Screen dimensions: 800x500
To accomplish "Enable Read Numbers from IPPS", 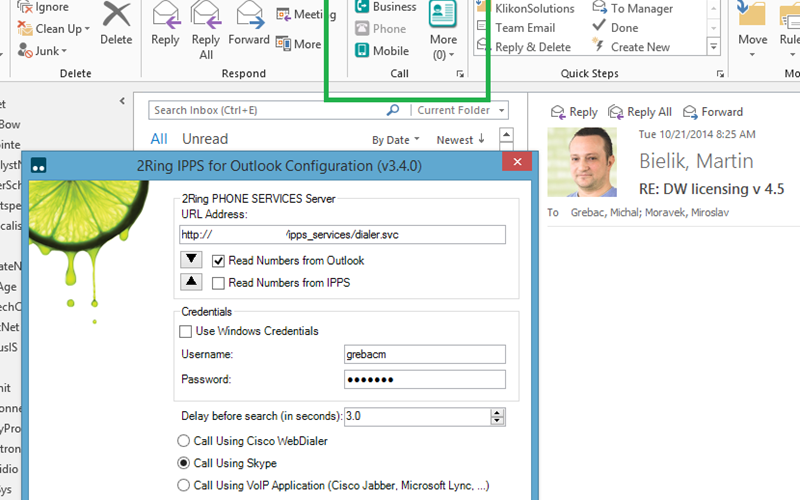I will click(x=219, y=283).
